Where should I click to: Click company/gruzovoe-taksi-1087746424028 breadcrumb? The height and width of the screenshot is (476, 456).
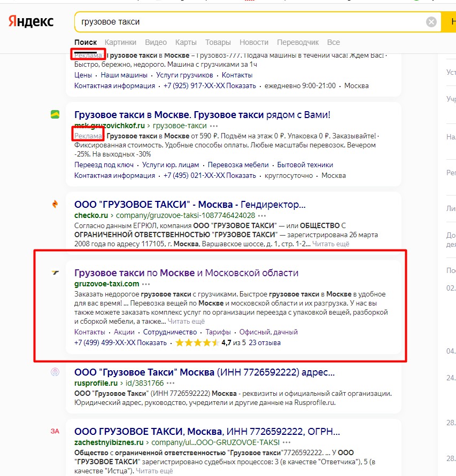[x=186, y=215]
